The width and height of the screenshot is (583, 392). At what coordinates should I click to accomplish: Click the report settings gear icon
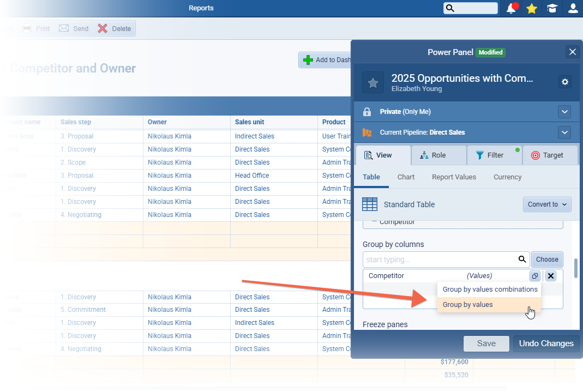[565, 82]
